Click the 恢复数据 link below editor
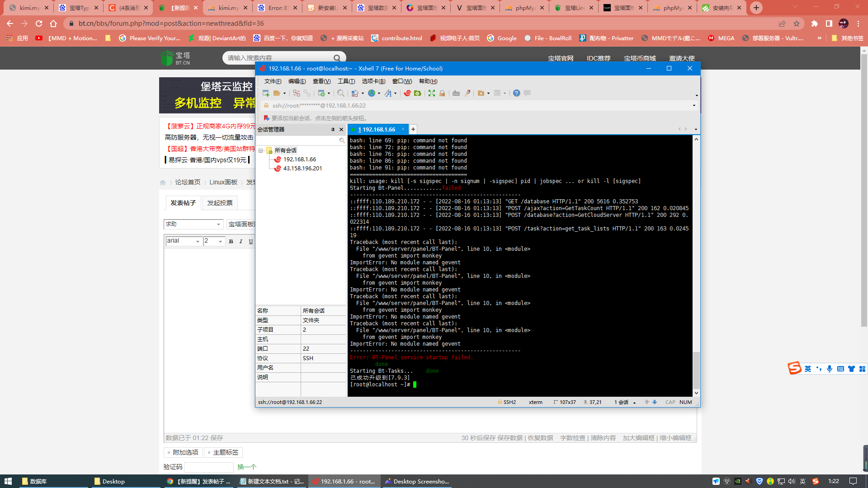Viewport: 868px width, 488px height. click(540, 438)
